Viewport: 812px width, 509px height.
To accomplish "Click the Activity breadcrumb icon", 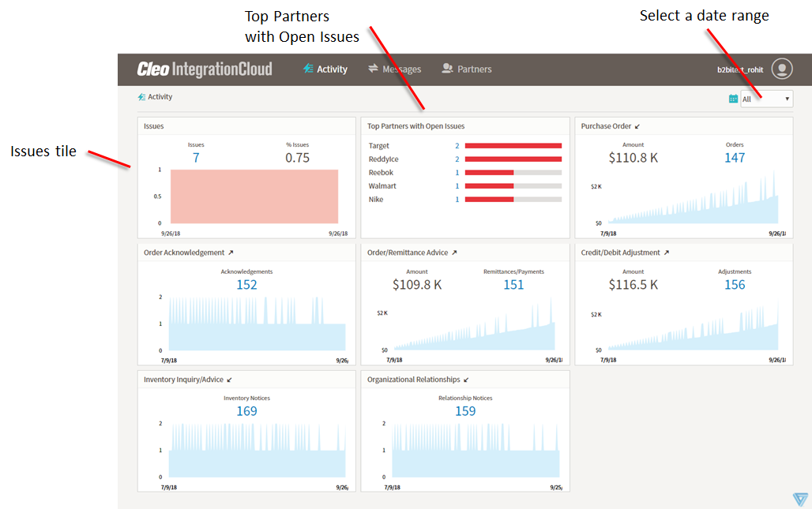I will (x=141, y=97).
